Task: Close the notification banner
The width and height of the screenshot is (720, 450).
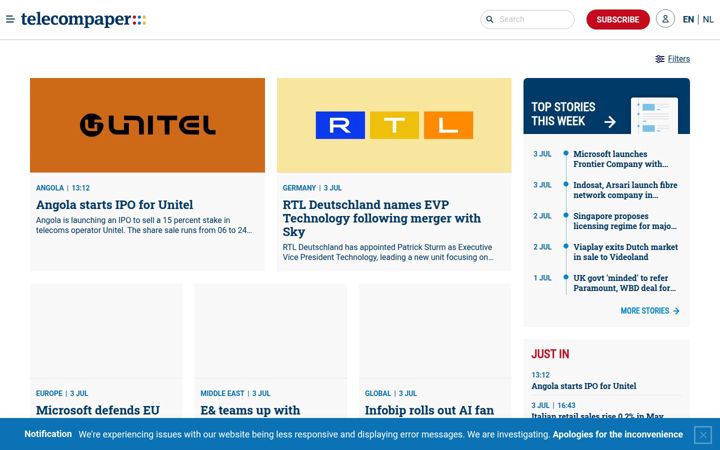Action: [x=703, y=434]
